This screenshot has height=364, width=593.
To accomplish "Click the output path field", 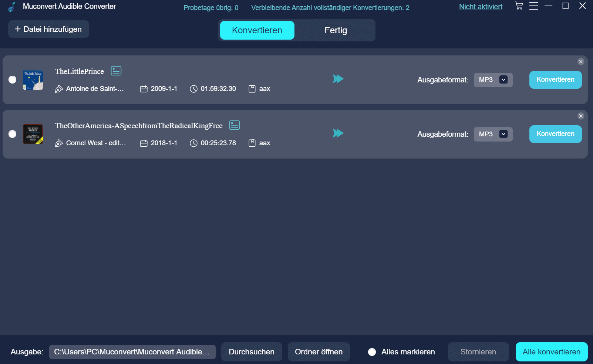I will [132, 352].
